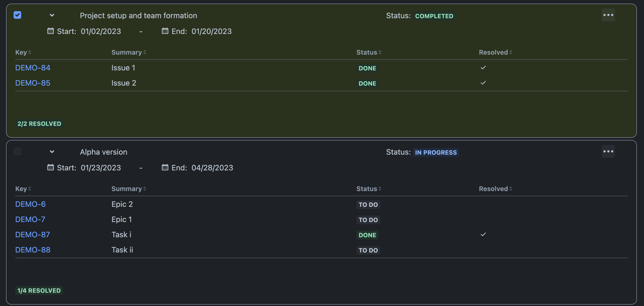Uncheck the Project setup and team formation checkbox
The width and height of the screenshot is (644, 306).
click(17, 15)
